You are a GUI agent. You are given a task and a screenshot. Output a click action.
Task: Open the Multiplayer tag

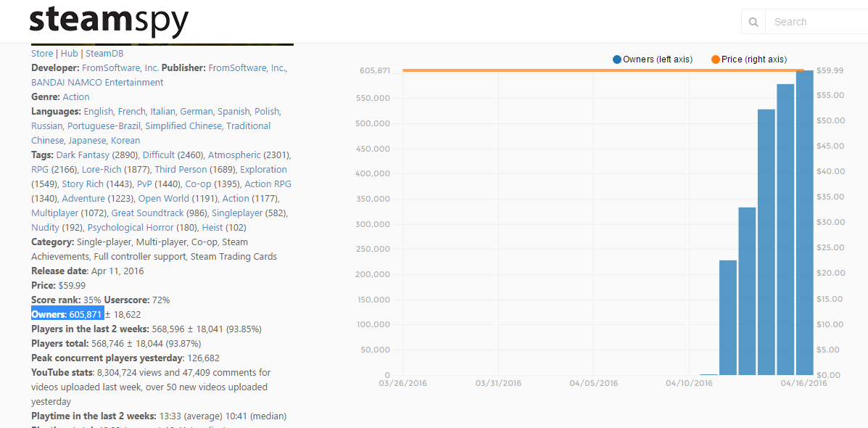tap(55, 212)
